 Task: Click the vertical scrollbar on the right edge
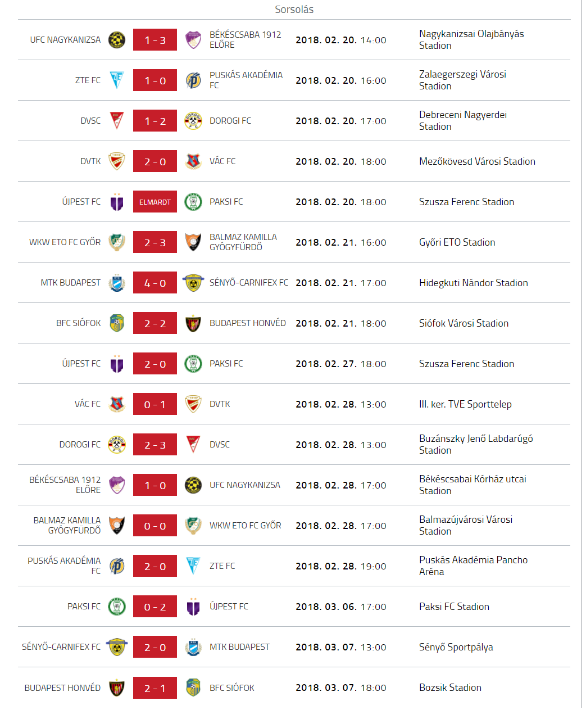point(583,354)
